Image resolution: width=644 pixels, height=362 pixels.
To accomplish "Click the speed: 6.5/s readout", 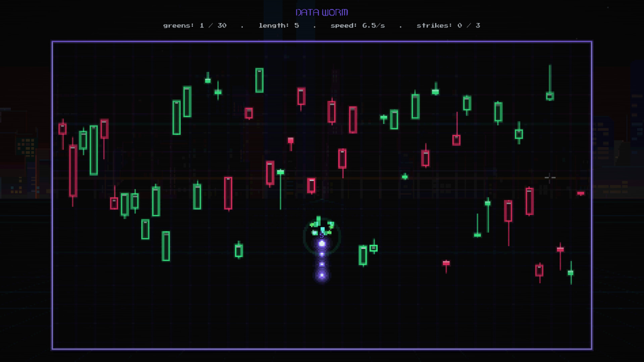I will coord(358,25).
